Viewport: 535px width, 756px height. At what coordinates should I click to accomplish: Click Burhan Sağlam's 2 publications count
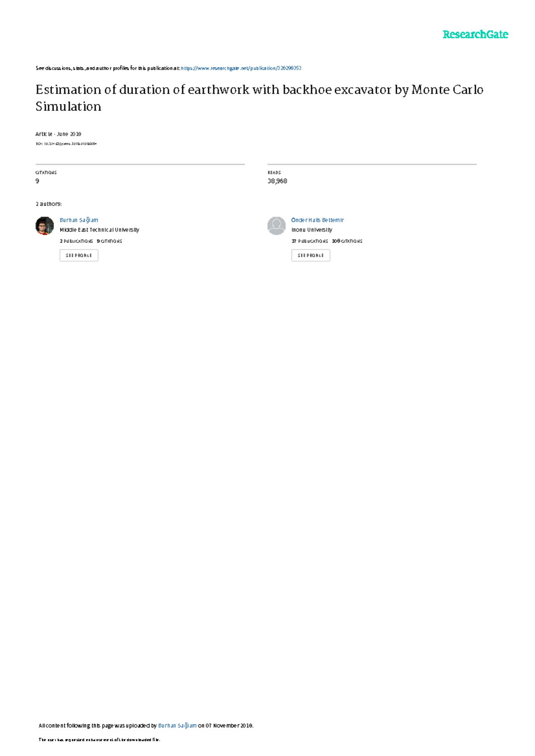[x=76, y=241]
